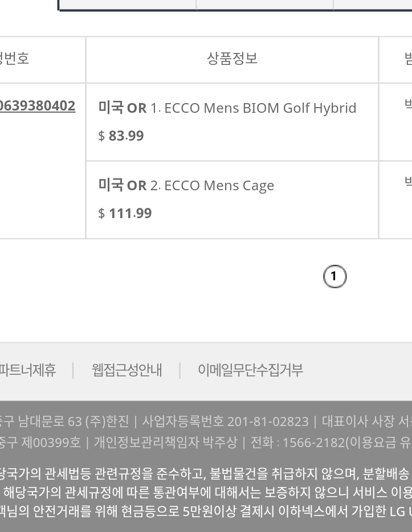Click the 제00399호 registration text
The image size is (412, 532).
pyautogui.click(x=47, y=442)
